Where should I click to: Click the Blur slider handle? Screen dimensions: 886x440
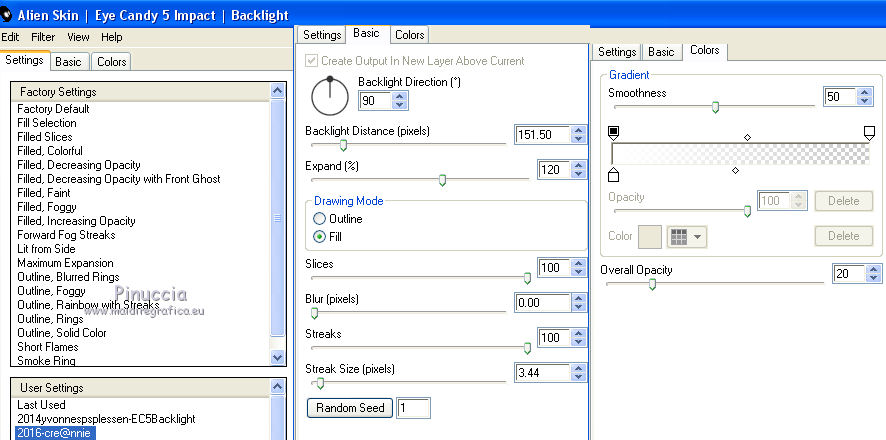click(315, 313)
